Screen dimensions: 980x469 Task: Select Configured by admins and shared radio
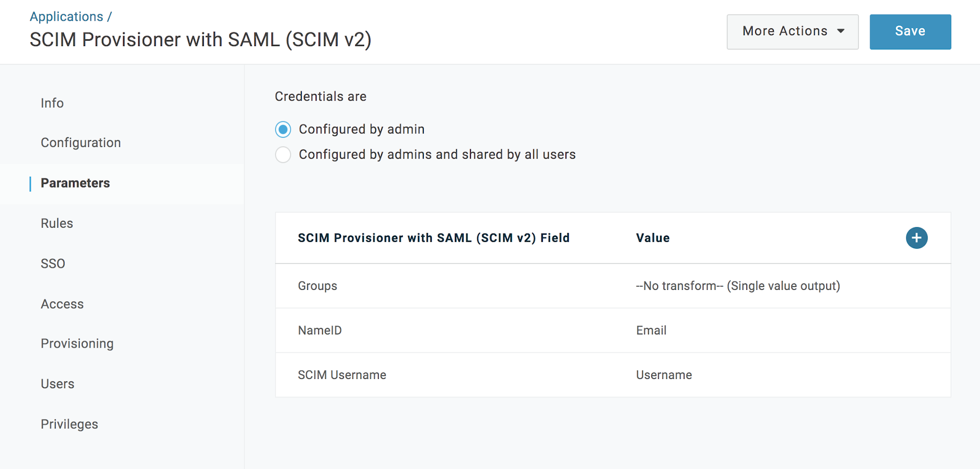283,155
